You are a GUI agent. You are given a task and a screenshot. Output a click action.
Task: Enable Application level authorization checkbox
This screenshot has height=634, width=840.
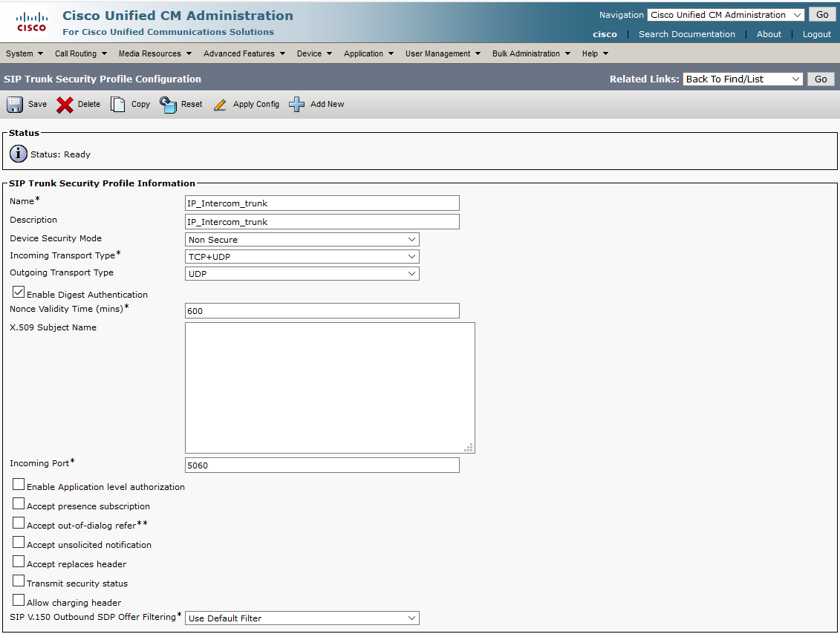pos(19,485)
